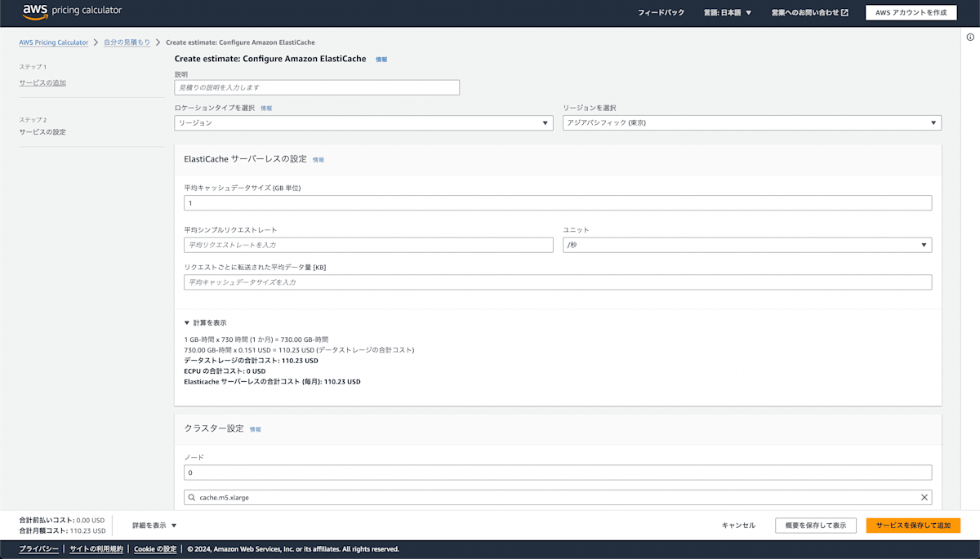Screen dimensions: 980x559
Task: Open 情報 link next to page title
Action: [381, 60]
